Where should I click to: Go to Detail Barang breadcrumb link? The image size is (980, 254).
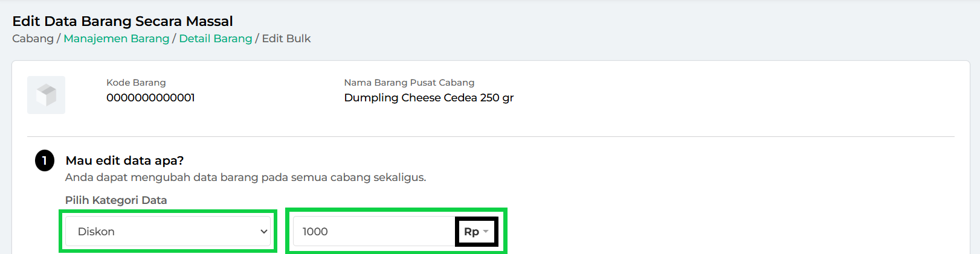click(215, 39)
